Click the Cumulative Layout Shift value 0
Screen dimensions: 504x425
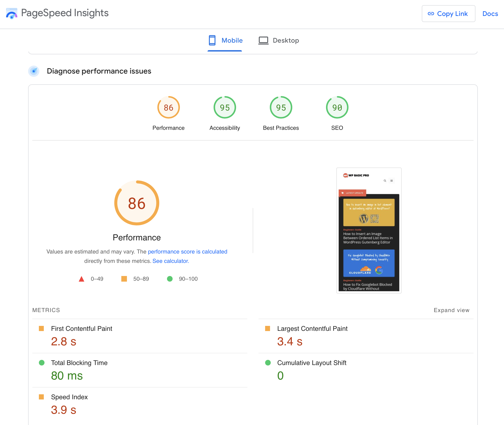[x=281, y=376]
